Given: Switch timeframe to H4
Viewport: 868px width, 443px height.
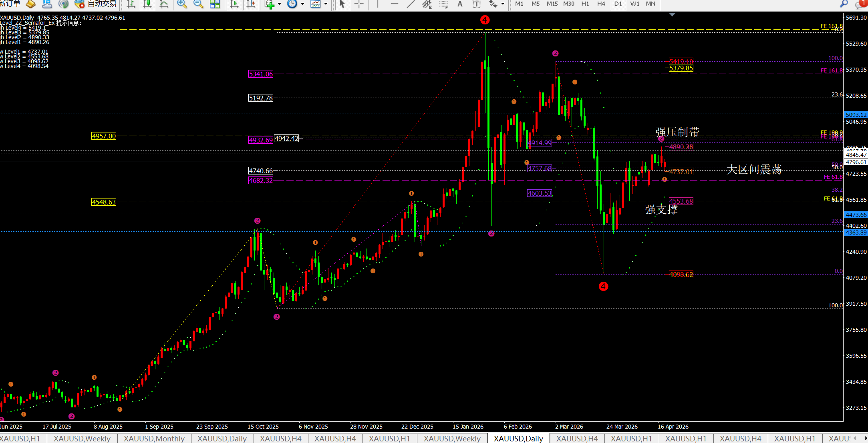Looking at the screenshot, I should [601, 4].
